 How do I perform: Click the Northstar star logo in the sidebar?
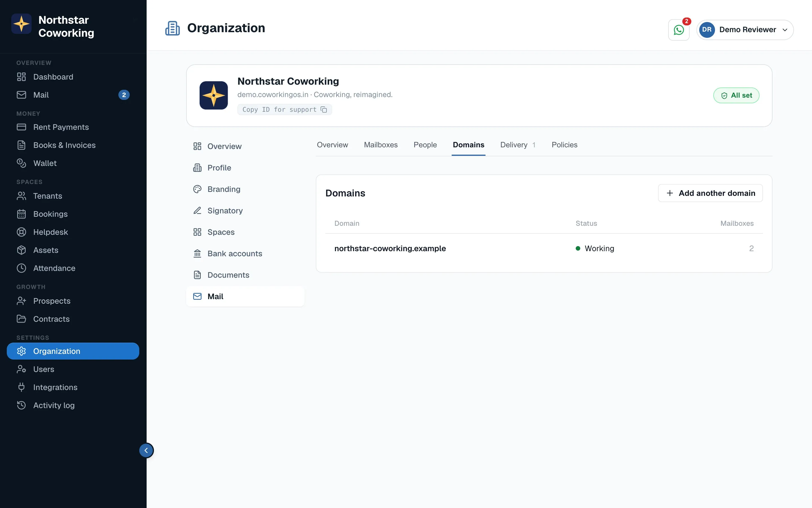21,24
